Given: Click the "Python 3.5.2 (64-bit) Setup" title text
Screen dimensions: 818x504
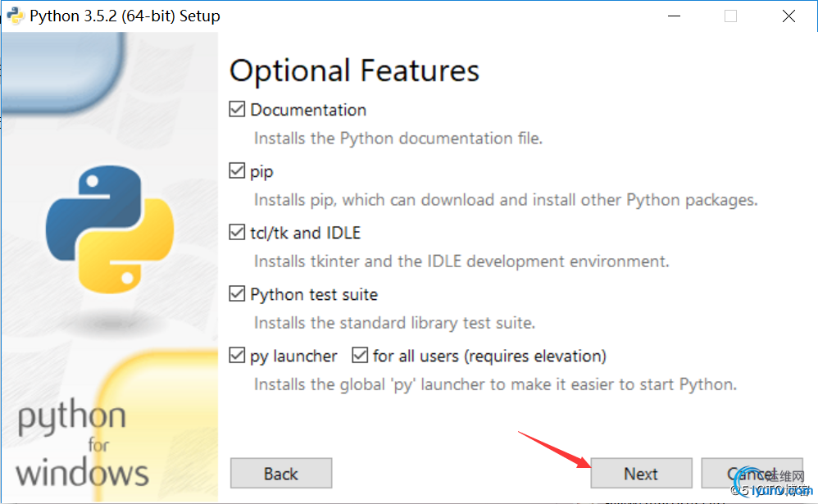Looking at the screenshot, I should pyautogui.click(x=125, y=16).
